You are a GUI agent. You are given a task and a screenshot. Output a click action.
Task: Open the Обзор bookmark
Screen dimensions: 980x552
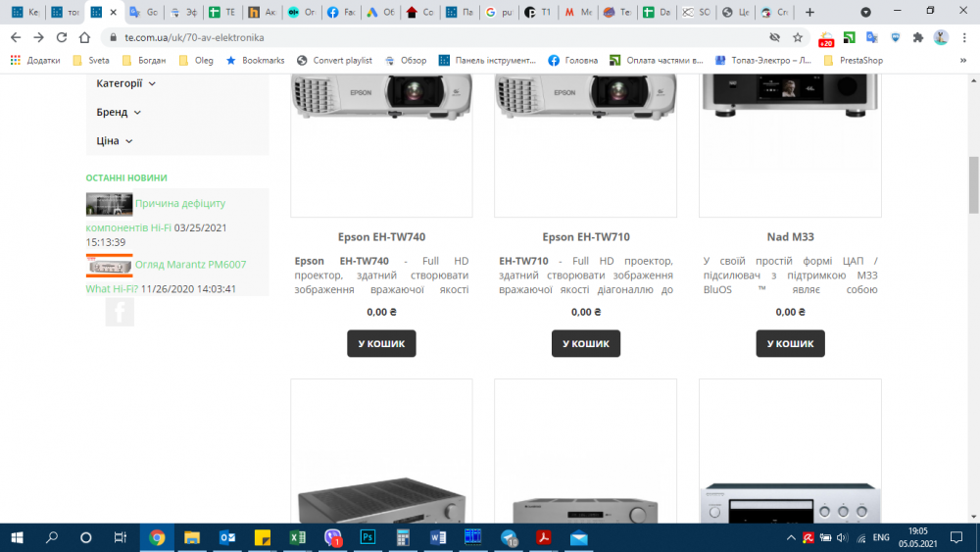click(406, 61)
